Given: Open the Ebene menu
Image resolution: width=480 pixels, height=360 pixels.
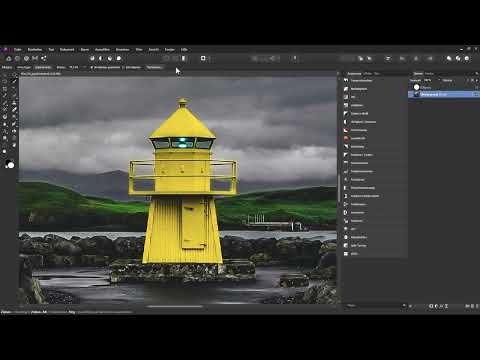Looking at the screenshot, I should click(x=85, y=49).
